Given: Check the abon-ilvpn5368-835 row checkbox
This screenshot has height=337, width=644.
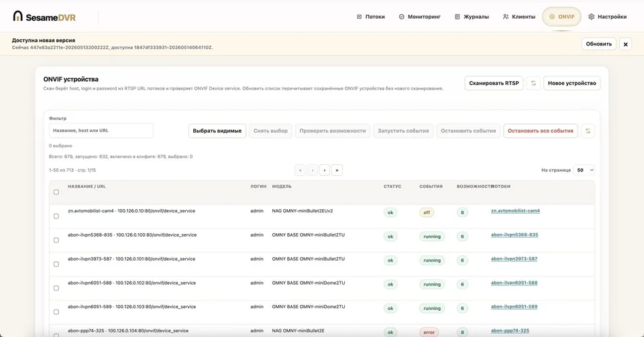Looking at the screenshot, I should point(56,241).
